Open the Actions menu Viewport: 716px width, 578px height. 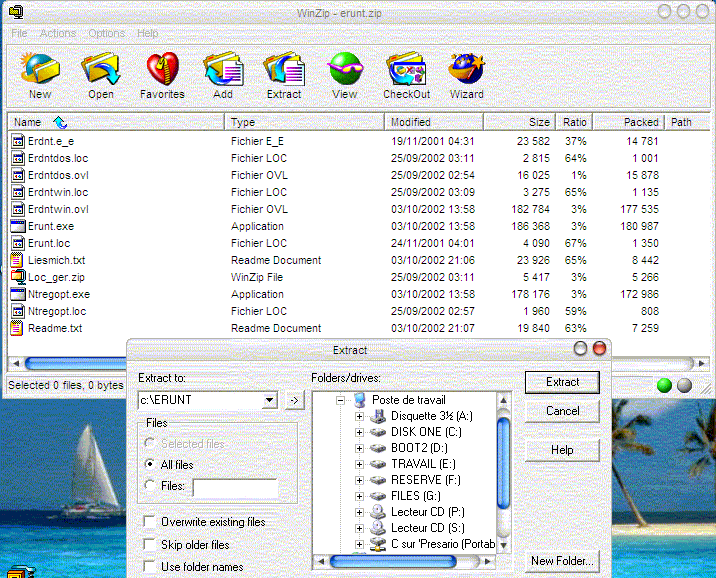tap(58, 33)
